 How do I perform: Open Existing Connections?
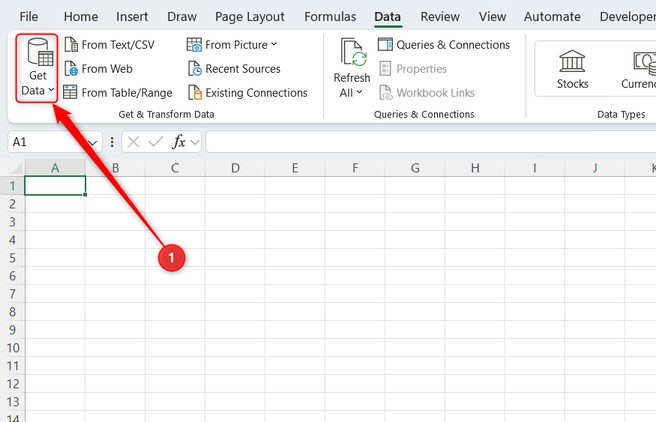[248, 92]
